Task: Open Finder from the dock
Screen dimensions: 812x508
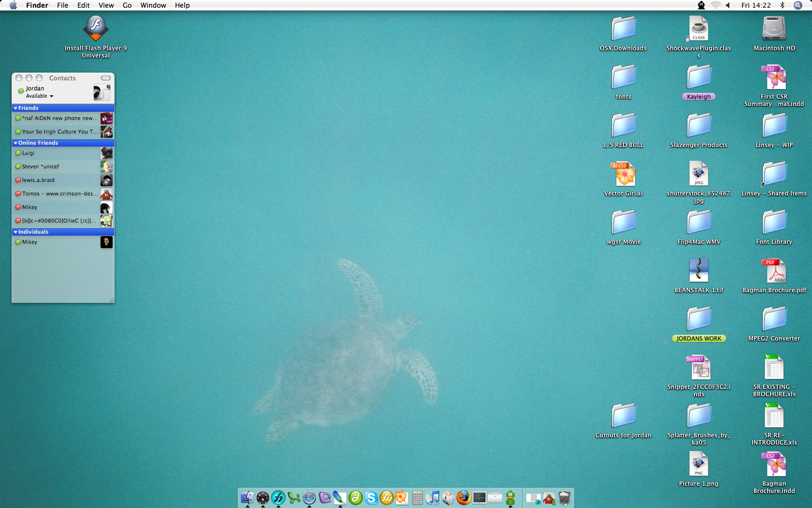Action: point(247,497)
